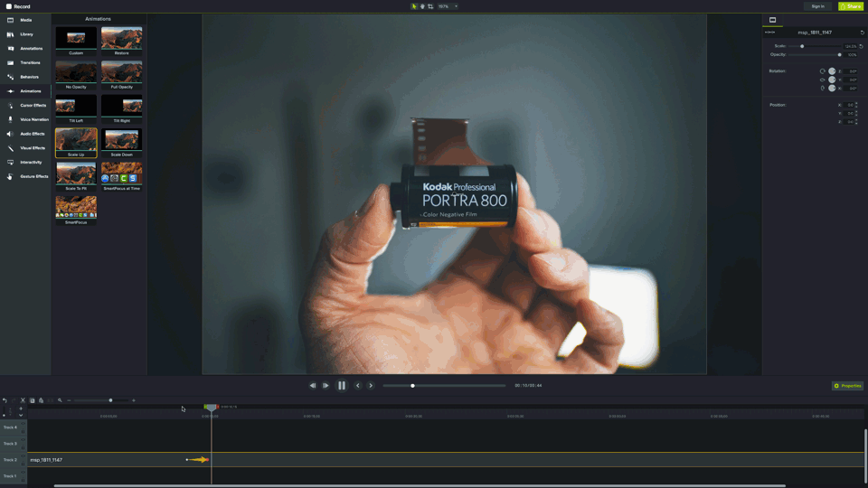This screenshot has height=488, width=868.
Task: Open the canvas zoom percentage dropdown
Action: tap(448, 6)
